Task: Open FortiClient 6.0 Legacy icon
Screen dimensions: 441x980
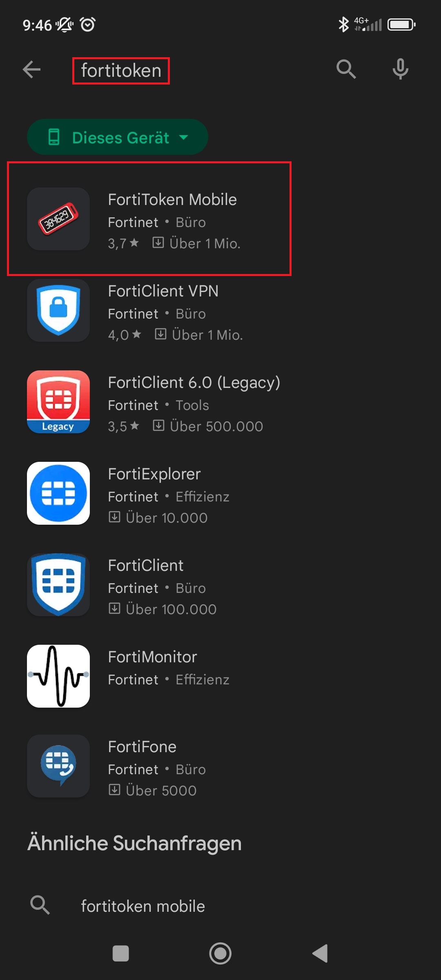Action: tap(58, 402)
